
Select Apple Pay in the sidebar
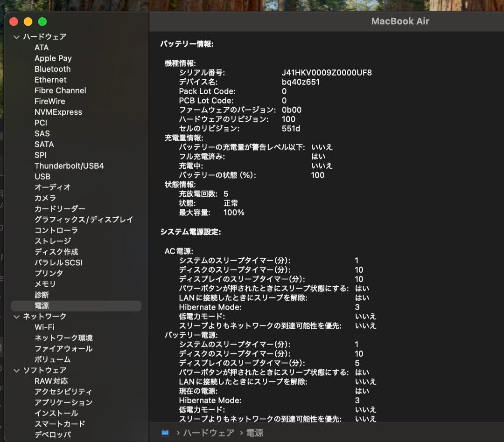52,58
